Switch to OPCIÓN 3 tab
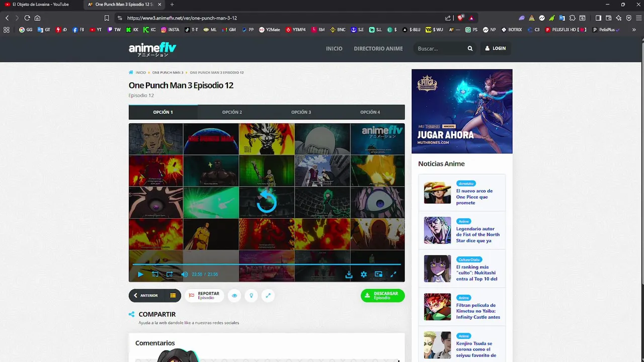The width and height of the screenshot is (644, 362). 301,112
